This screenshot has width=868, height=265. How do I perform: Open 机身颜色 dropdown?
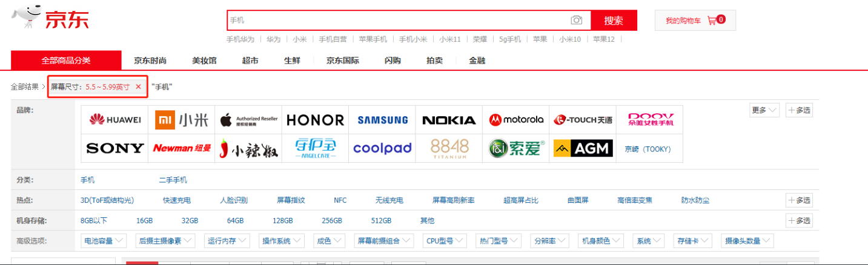click(x=601, y=241)
